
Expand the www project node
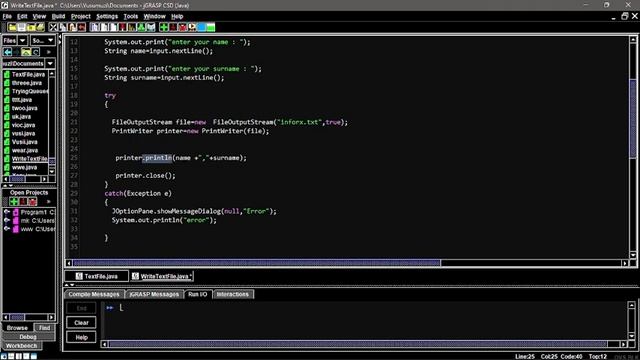[x=7, y=229]
